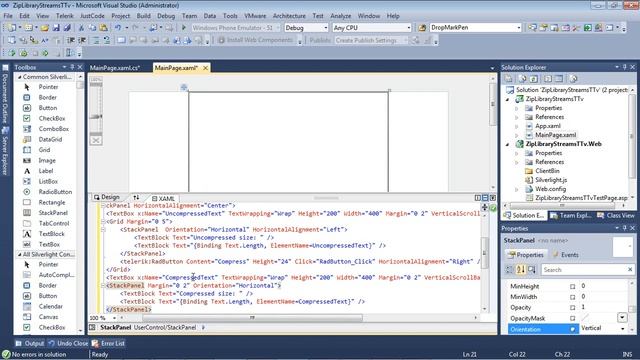Switch to the MainPage.xaml.cs tab
This screenshot has width=640, height=360.
tap(115, 68)
